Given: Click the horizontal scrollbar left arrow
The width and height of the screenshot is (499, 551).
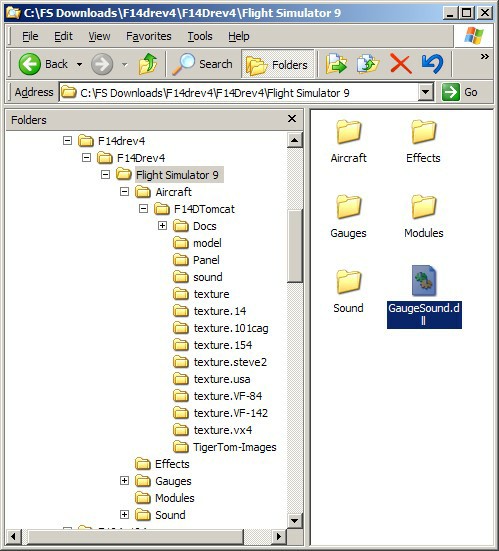Looking at the screenshot, I should point(13,537).
